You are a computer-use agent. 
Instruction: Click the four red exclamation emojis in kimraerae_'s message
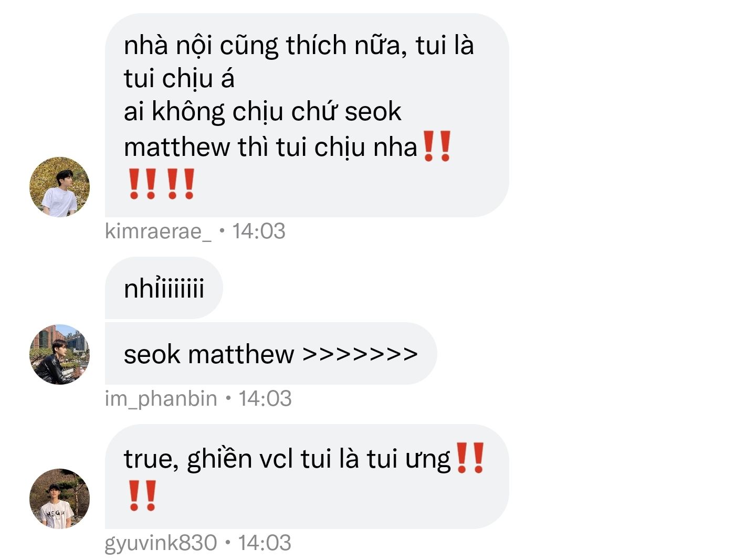click(162, 184)
